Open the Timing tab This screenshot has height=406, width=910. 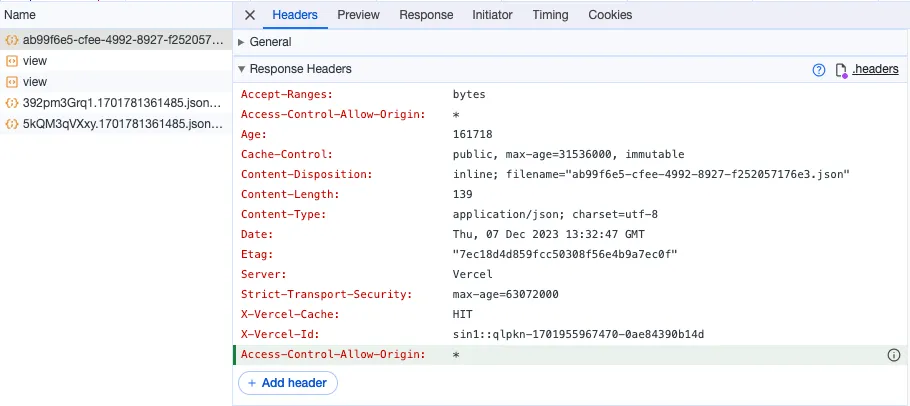coord(550,15)
